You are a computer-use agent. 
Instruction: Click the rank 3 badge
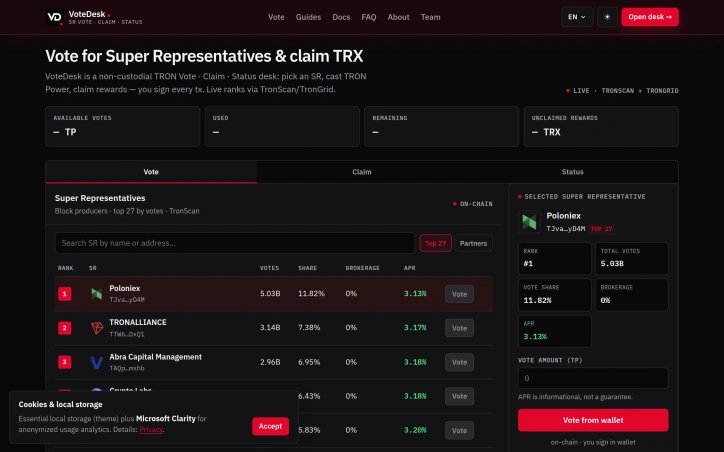pos(65,362)
